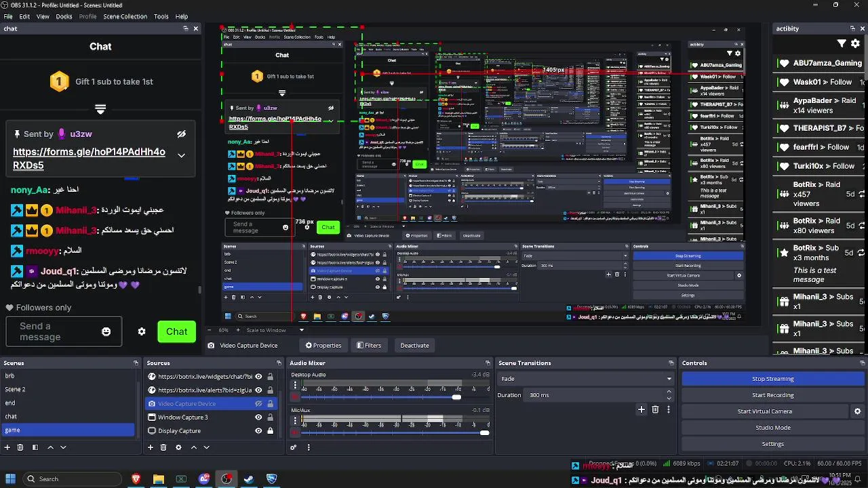Collapse gift sub banner with handle
Screen dimensions: 868x488
tap(100, 108)
